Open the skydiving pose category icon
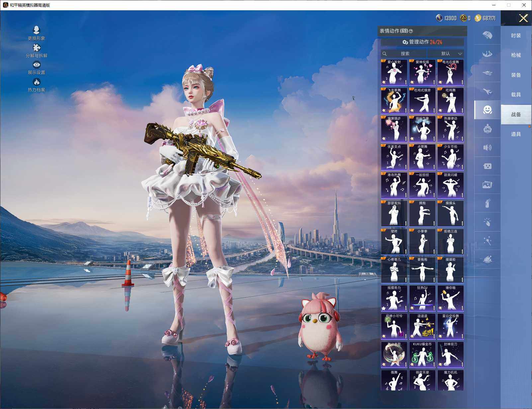The width and height of the screenshot is (532, 409). (487, 54)
